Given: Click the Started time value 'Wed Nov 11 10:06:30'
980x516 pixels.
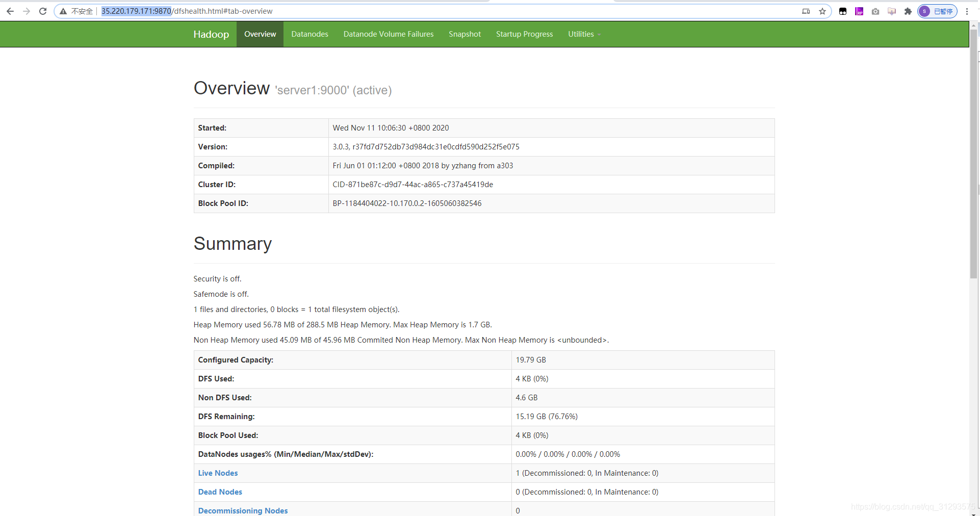Looking at the screenshot, I should pos(391,128).
